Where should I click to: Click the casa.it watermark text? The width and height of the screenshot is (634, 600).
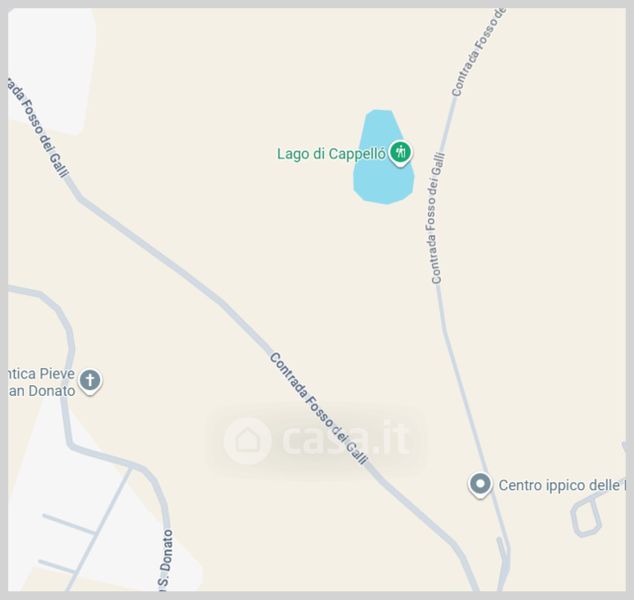coord(346,439)
